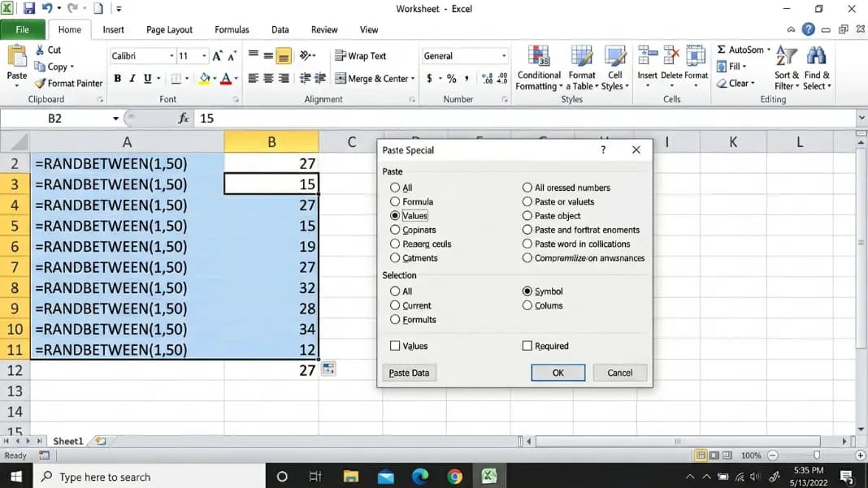This screenshot has height=488, width=868.
Task: Expand the formula bar chevron
Action: tap(861, 118)
